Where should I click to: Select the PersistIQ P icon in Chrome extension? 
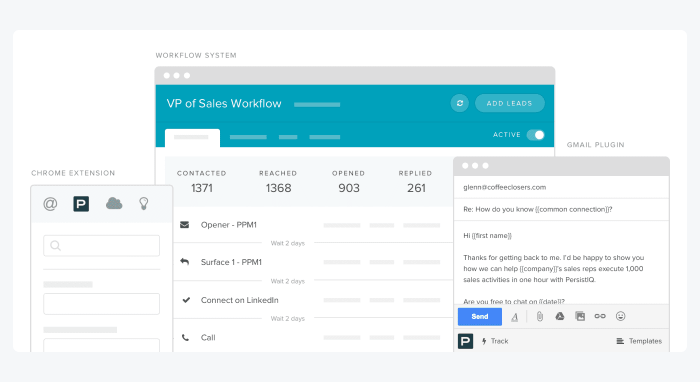[x=81, y=204]
